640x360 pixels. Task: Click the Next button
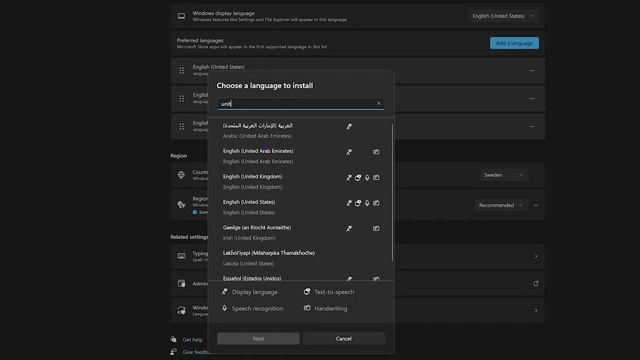point(258,338)
